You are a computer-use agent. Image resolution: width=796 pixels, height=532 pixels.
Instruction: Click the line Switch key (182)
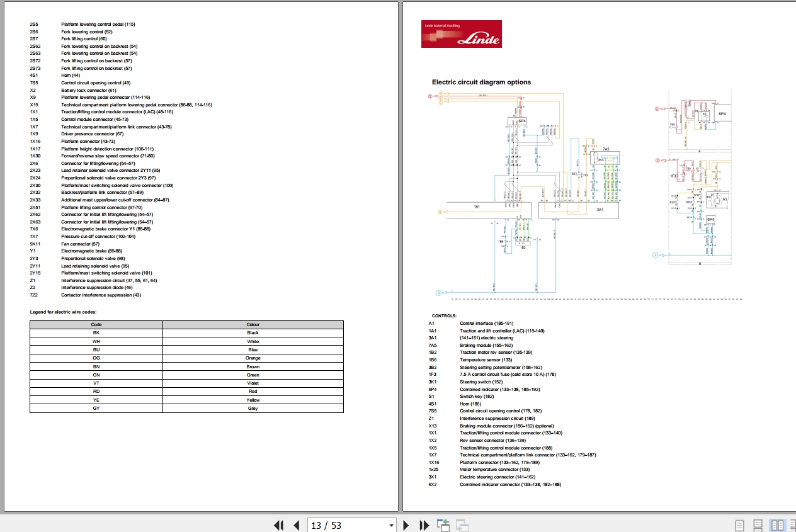coord(477,396)
